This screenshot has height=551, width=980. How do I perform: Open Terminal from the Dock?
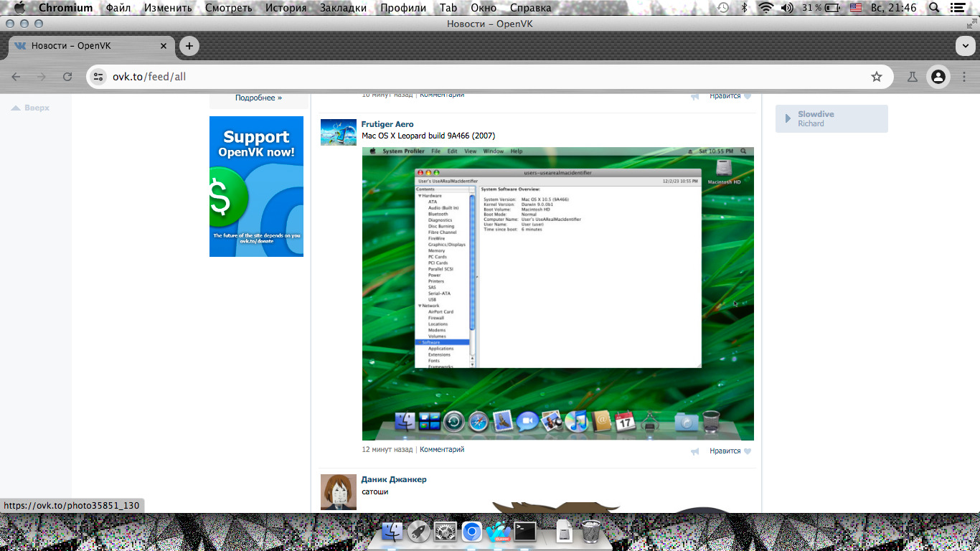pyautogui.click(x=526, y=532)
